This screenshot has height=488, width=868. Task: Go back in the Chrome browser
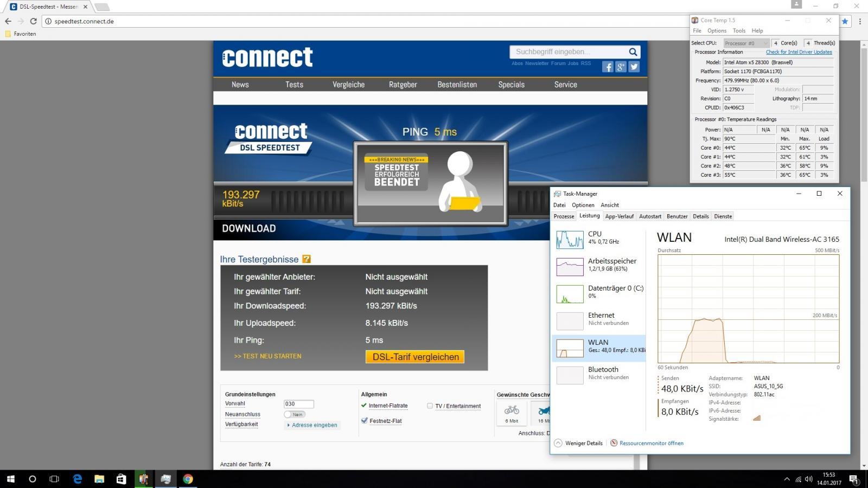[8, 21]
